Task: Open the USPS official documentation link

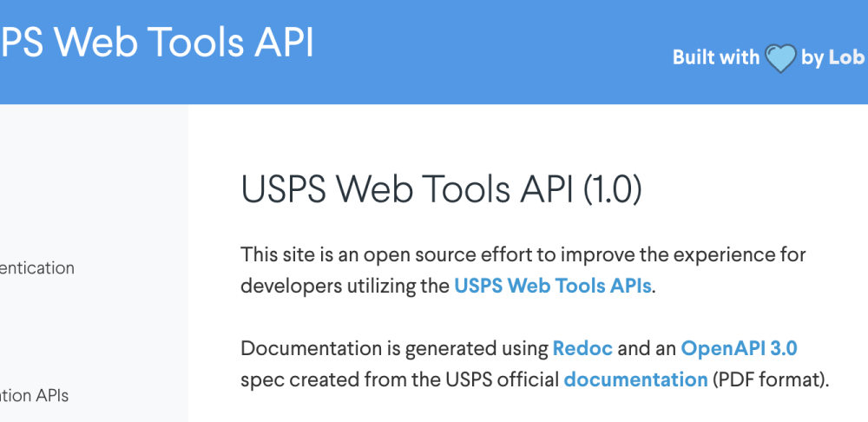Action: tap(635, 380)
